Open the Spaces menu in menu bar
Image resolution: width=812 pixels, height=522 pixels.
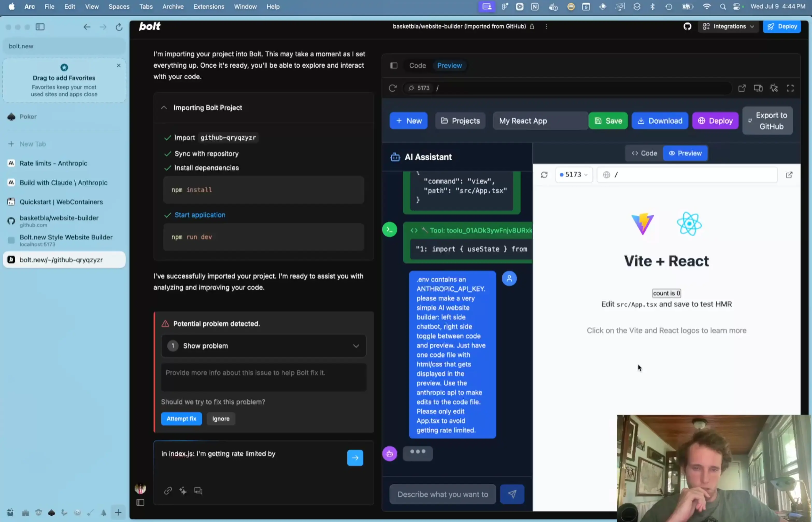(x=119, y=6)
